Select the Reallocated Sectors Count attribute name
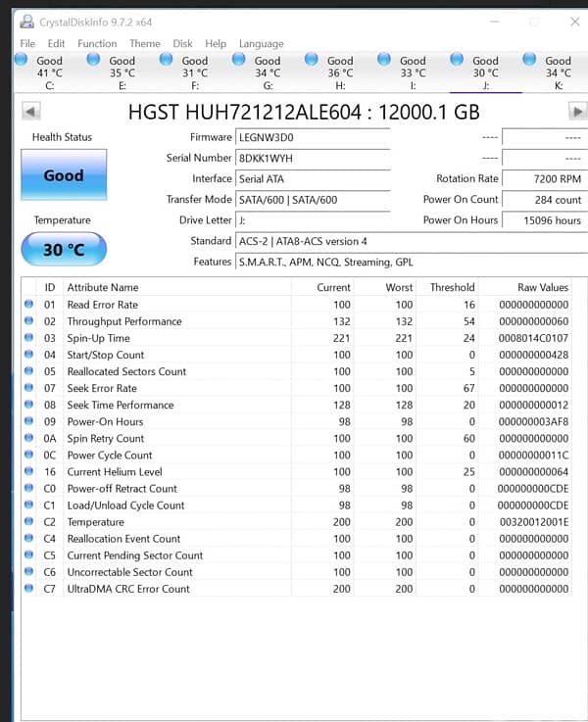Screen dimensions: 588x722 tap(126, 371)
